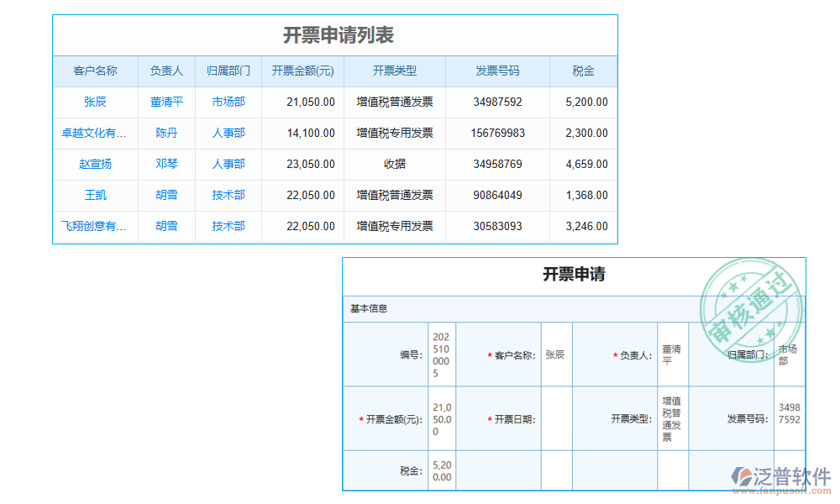Click the 编号 field value 2025100005

click(441, 354)
